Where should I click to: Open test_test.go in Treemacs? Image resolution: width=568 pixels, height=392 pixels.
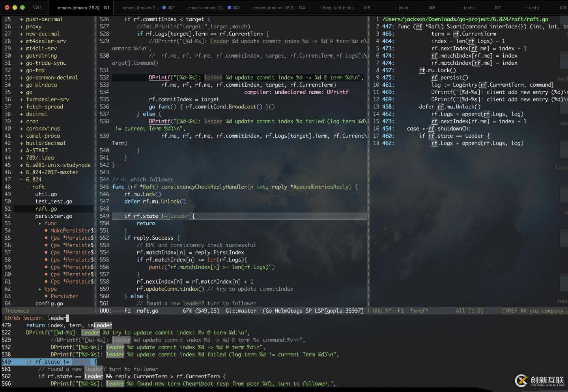(54, 202)
